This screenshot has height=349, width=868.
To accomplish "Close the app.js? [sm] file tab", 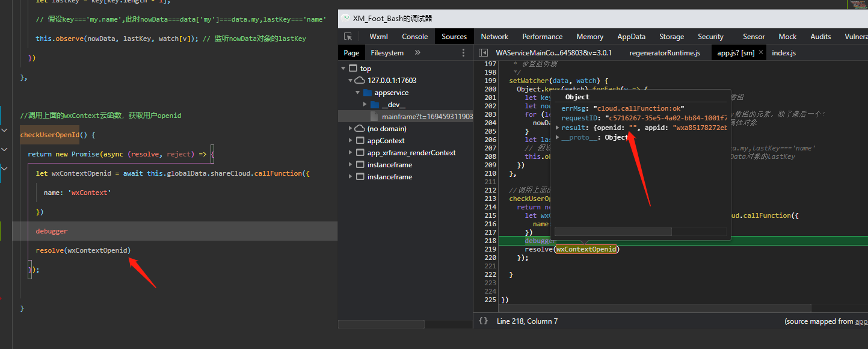I will (761, 52).
